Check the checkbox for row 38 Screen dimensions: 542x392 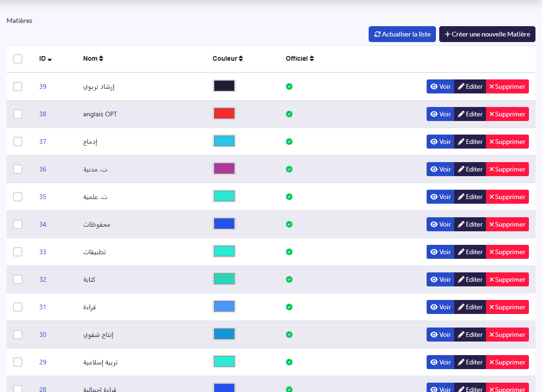coord(18,114)
